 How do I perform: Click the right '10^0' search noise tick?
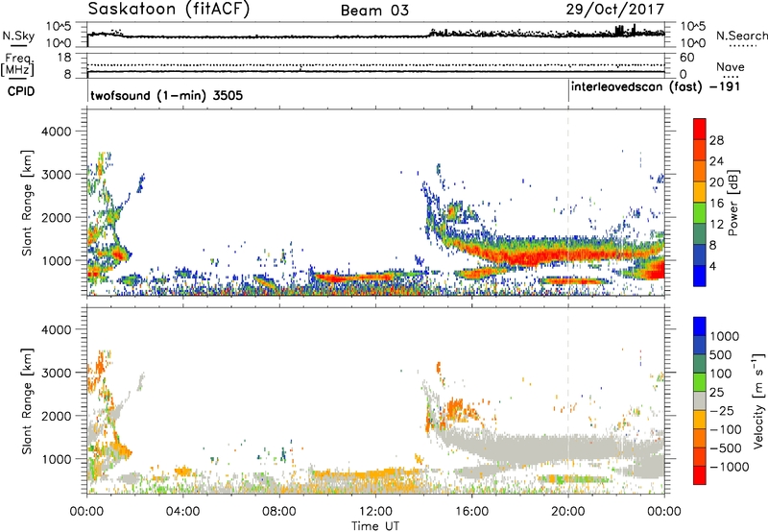click(x=693, y=43)
